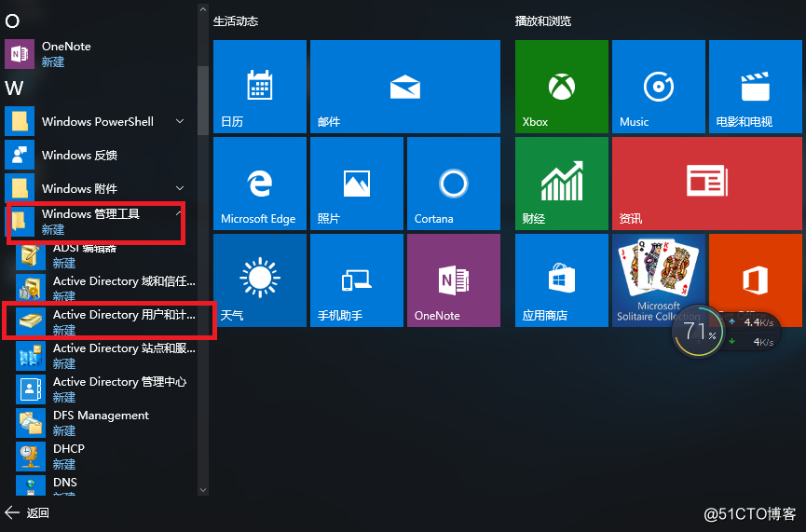806x532 pixels.
Task: Select Windows 反馈 text label
Action: click(x=80, y=156)
